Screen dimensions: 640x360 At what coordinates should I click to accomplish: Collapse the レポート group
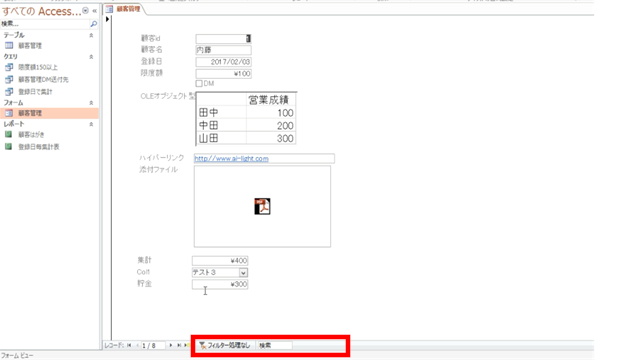coord(91,124)
